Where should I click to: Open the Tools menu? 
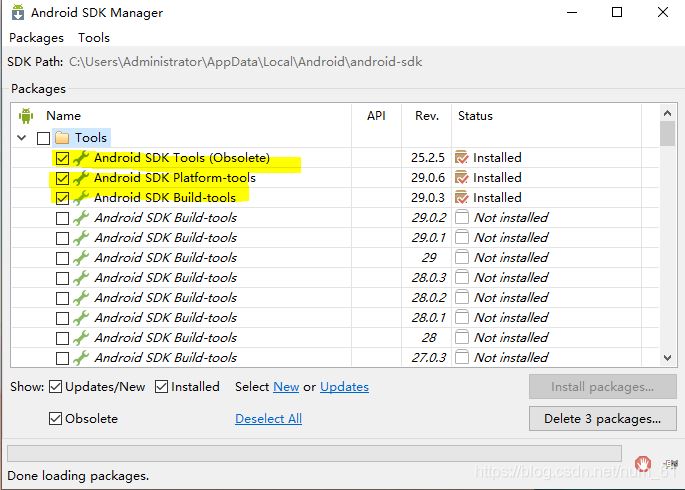94,37
